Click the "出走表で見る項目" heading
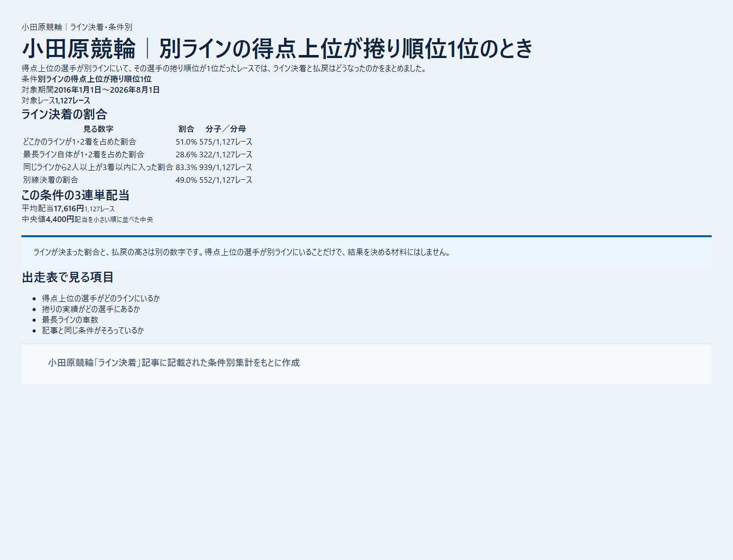 tap(68, 277)
